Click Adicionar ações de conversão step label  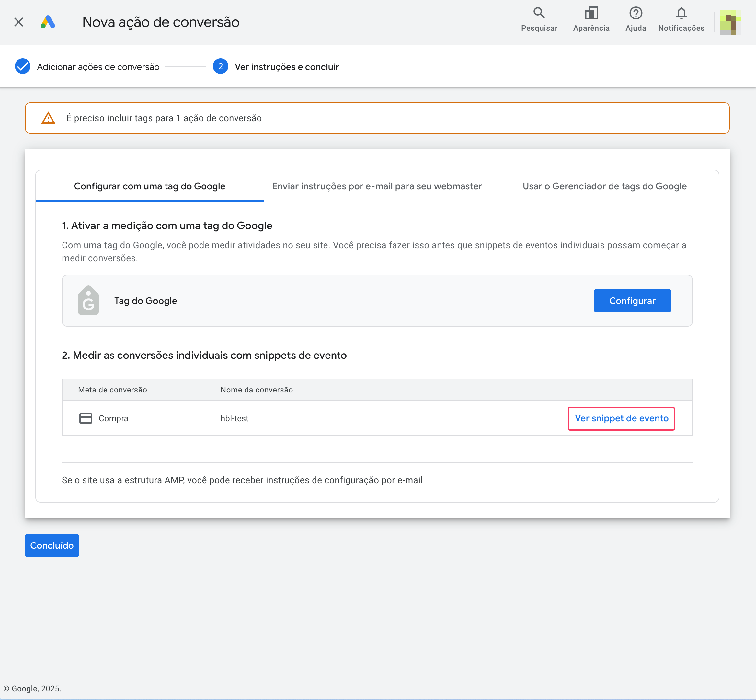98,67
